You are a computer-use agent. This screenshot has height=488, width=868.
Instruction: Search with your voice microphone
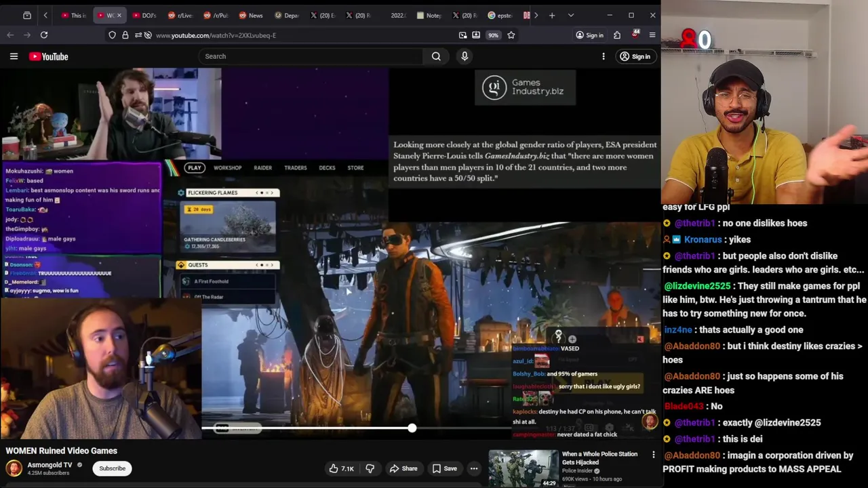click(465, 56)
